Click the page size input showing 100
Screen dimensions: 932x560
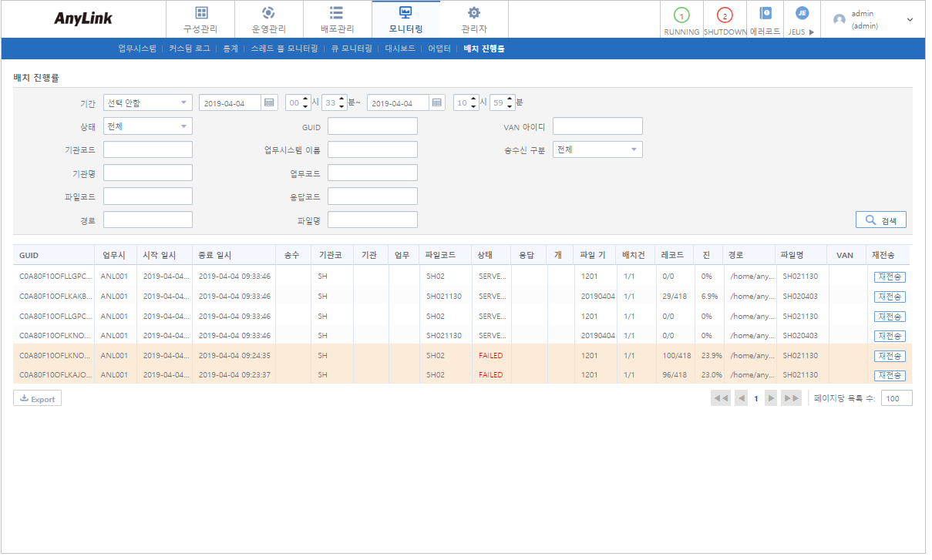pos(896,397)
